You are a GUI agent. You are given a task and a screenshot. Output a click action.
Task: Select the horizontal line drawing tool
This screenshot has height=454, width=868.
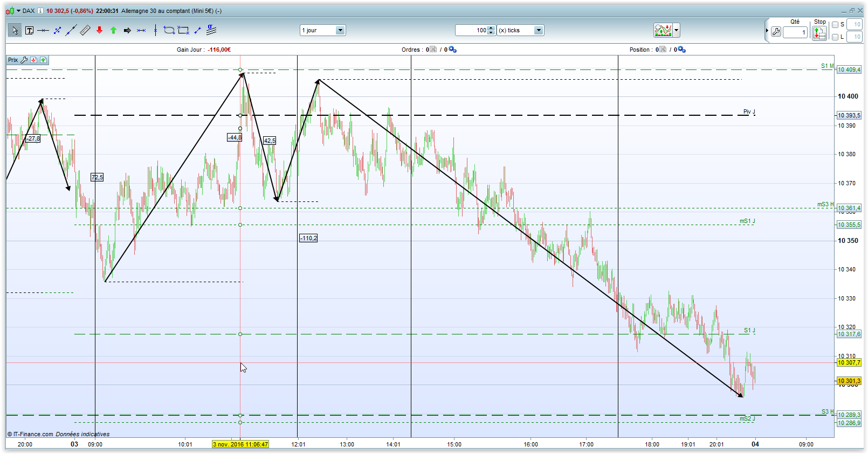(43, 31)
